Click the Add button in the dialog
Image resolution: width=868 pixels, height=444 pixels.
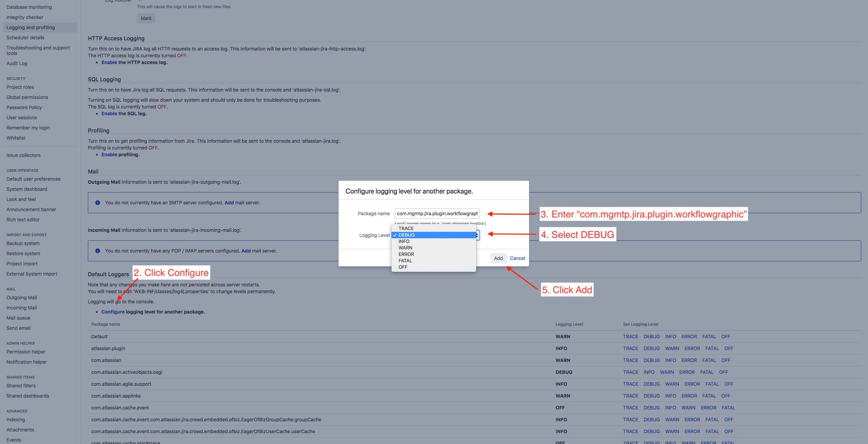click(x=498, y=258)
